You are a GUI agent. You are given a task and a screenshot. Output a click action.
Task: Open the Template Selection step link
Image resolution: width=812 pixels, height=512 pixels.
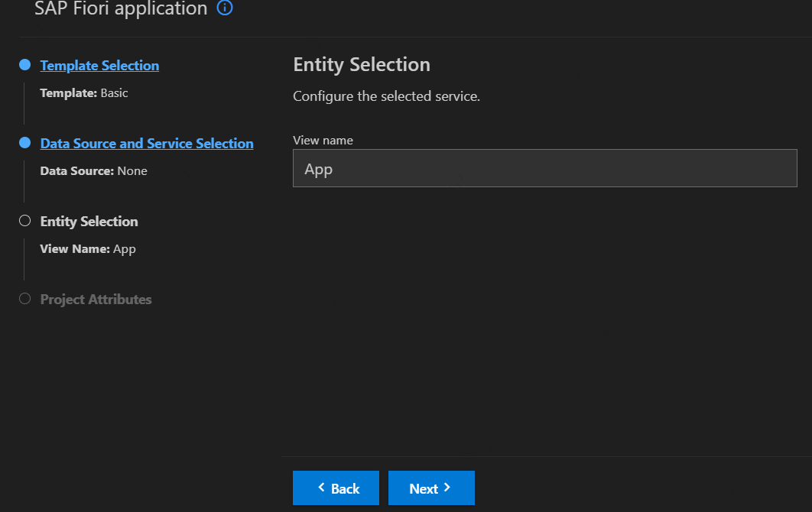(99, 66)
